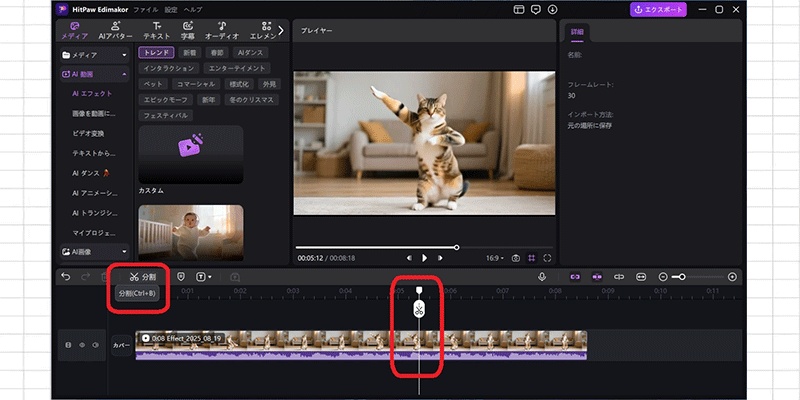Select AI アニメーシ... sidebar item
Viewport: 800px width, 400px height.
pos(94,193)
